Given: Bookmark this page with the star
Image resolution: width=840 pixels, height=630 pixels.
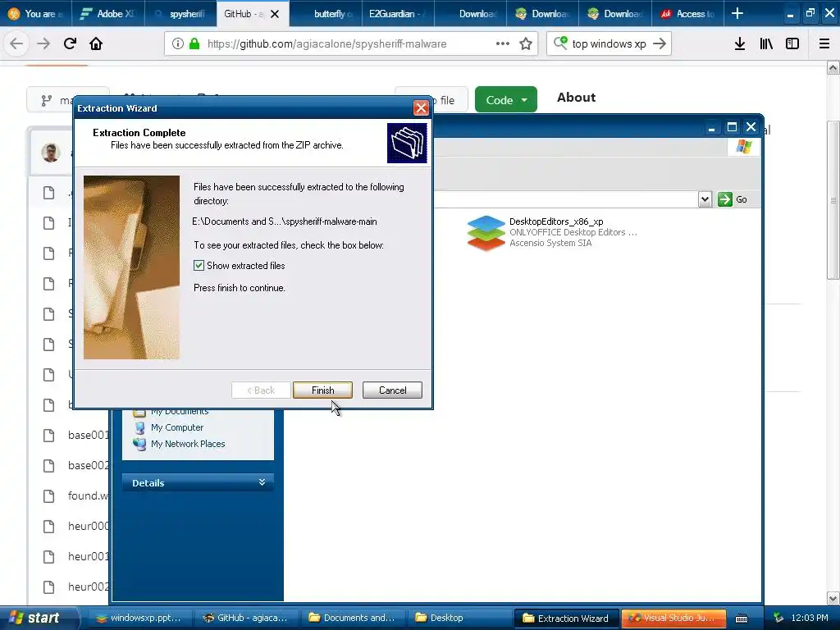Looking at the screenshot, I should click(526, 44).
